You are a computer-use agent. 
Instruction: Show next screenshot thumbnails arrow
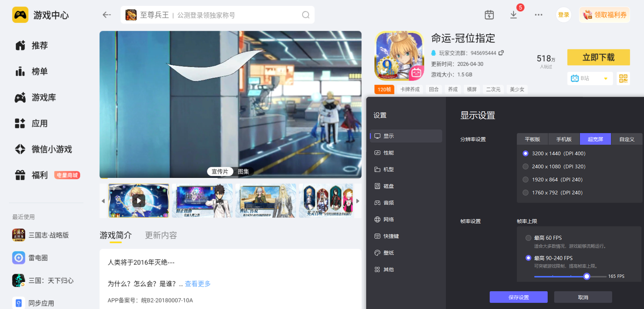tap(357, 201)
